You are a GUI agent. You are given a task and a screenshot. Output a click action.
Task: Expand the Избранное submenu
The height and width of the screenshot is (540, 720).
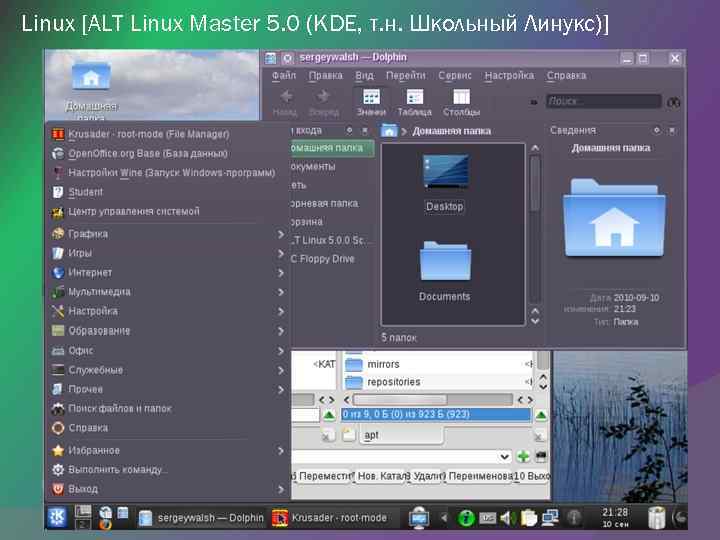click(168, 450)
